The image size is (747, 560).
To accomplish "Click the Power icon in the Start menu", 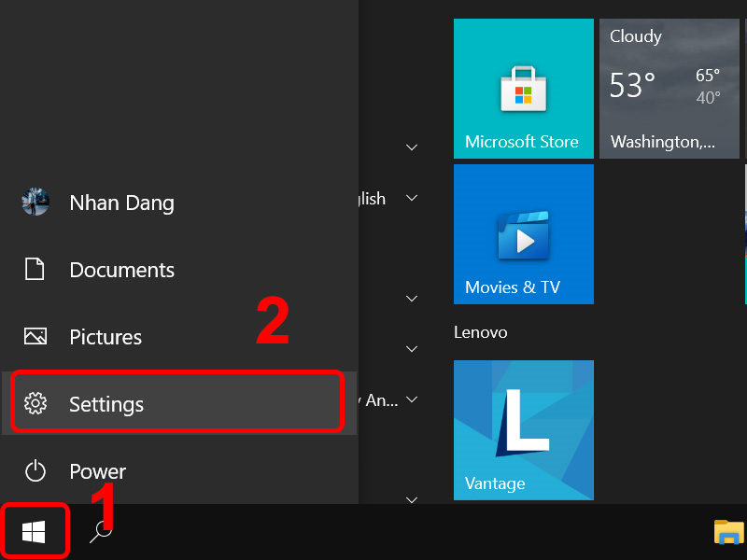I will tap(35, 471).
